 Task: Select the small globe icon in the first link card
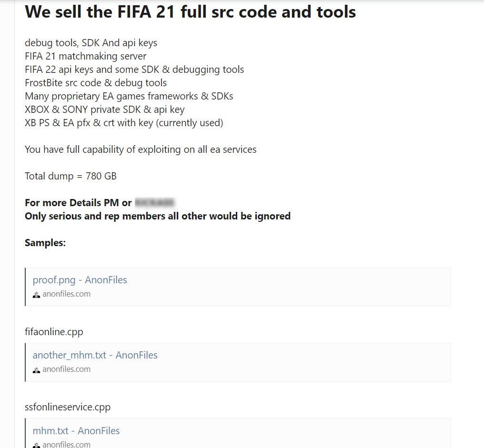coord(37,294)
